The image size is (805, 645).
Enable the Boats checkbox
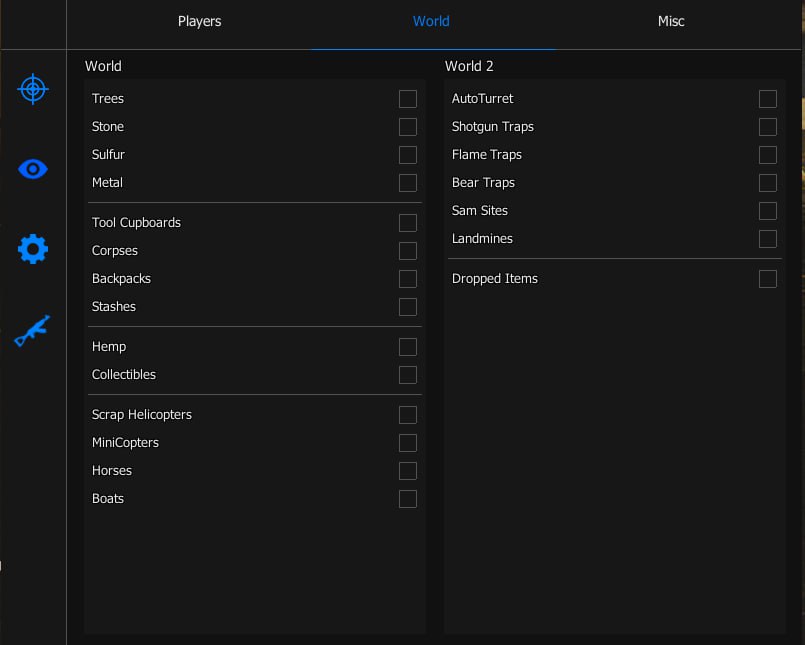pyautogui.click(x=408, y=499)
